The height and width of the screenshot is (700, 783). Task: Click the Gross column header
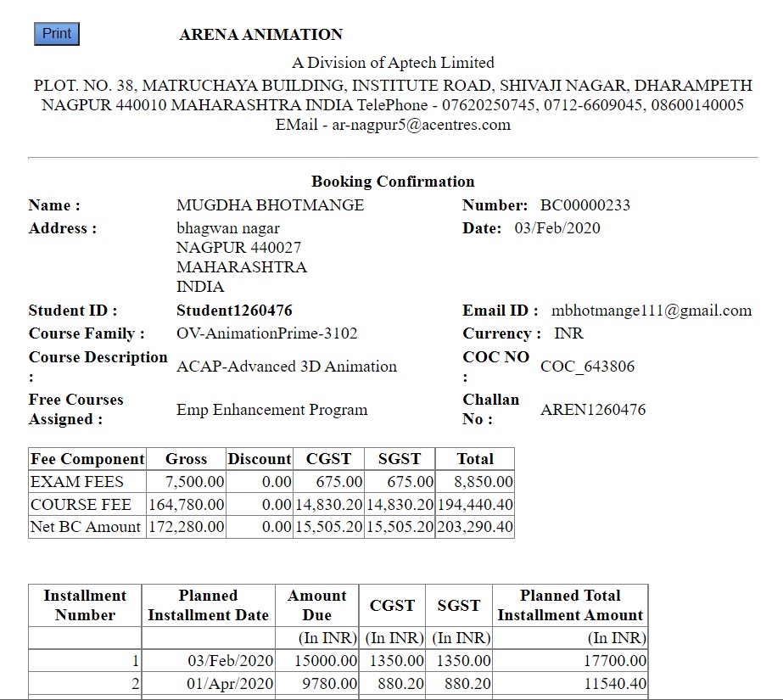point(187,459)
